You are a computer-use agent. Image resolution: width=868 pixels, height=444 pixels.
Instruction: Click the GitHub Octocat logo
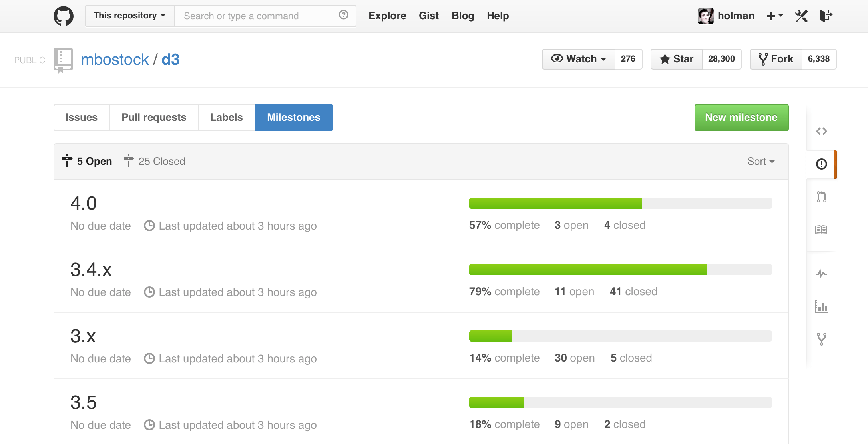tap(64, 16)
